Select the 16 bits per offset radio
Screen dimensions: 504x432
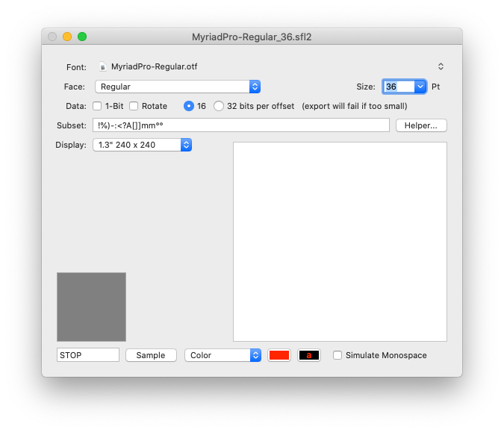(189, 106)
